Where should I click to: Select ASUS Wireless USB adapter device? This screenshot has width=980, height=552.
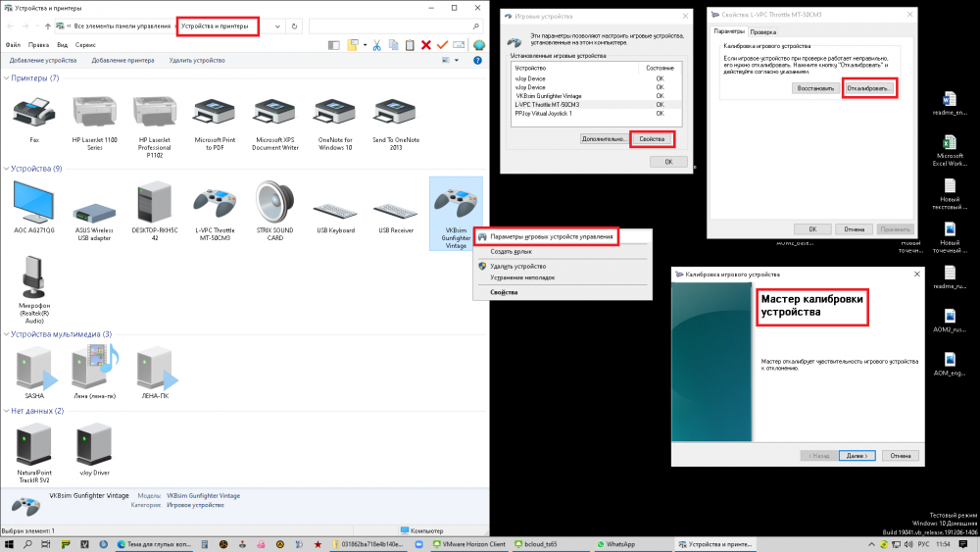tap(94, 219)
